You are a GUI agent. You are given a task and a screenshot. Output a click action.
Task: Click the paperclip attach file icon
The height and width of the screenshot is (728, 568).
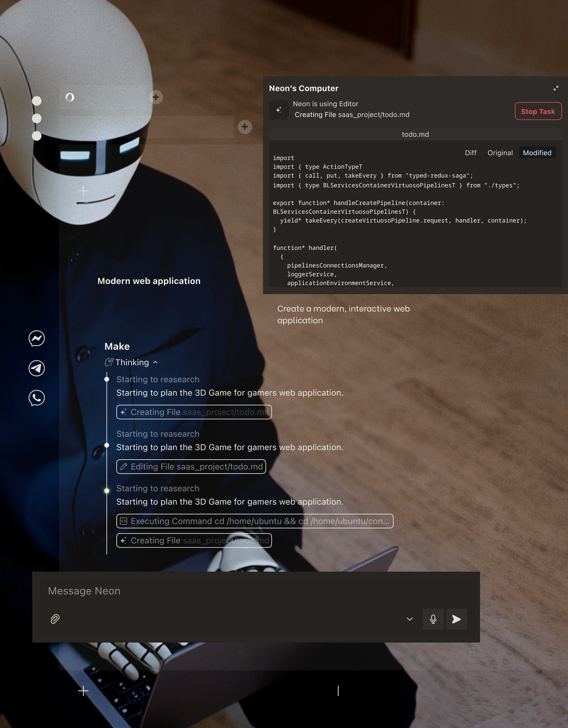[x=55, y=619]
